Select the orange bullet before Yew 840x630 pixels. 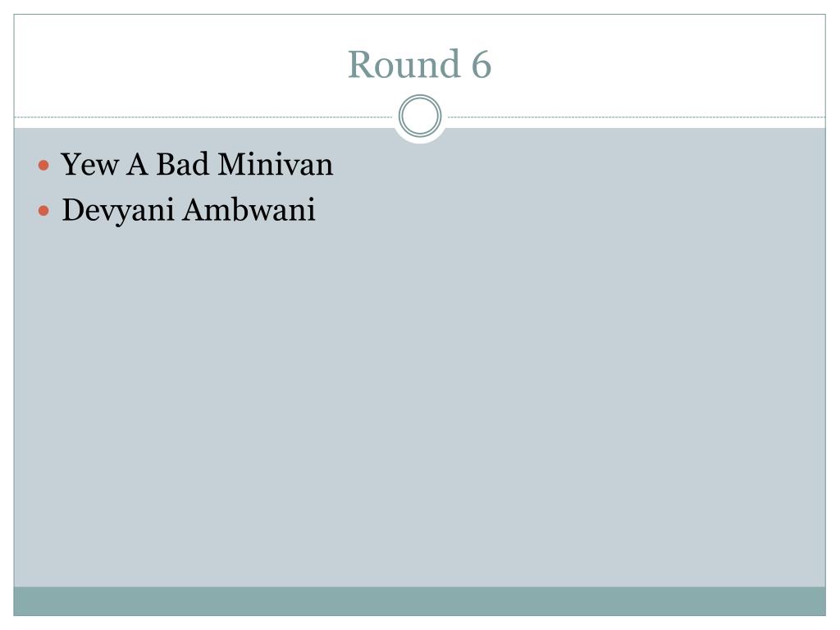(44, 165)
